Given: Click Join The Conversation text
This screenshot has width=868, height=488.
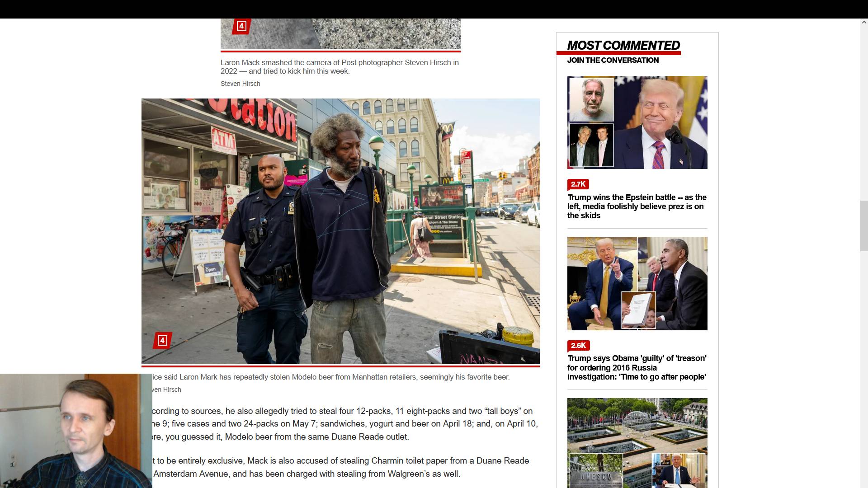Looking at the screenshot, I should (x=613, y=60).
